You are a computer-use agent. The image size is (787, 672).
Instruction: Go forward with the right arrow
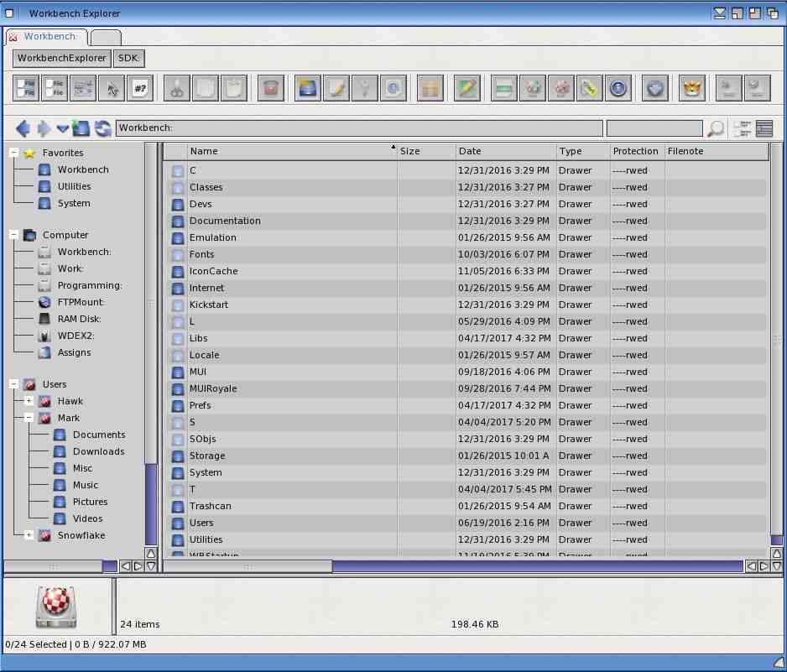tap(44, 128)
